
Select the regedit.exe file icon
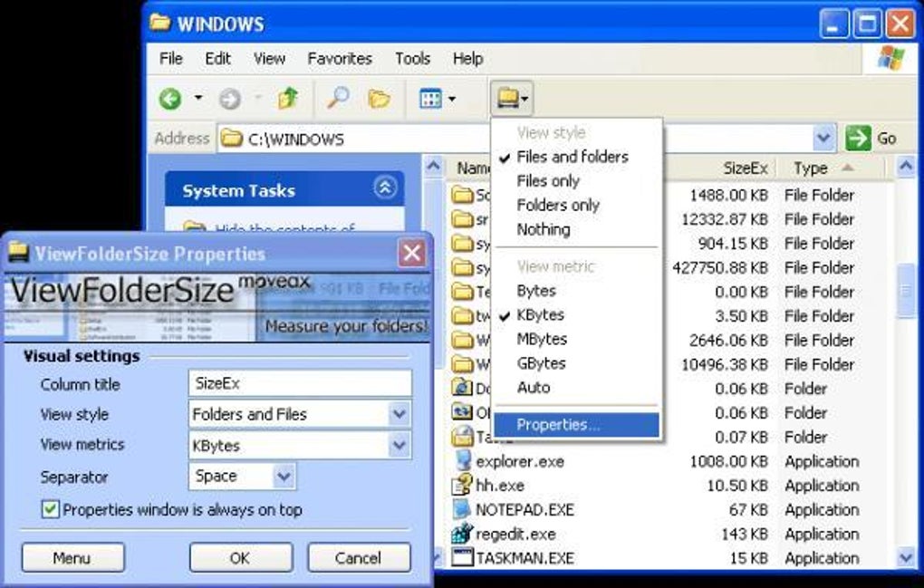tap(463, 534)
